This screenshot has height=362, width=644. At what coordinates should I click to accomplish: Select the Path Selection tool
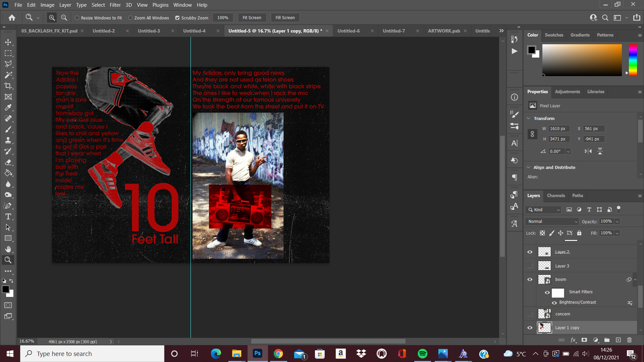(x=8, y=227)
